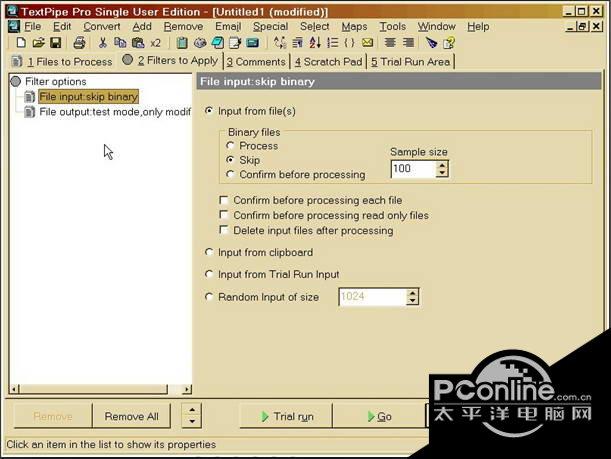
Task: Select Process binary files radio button
Action: coord(230,146)
